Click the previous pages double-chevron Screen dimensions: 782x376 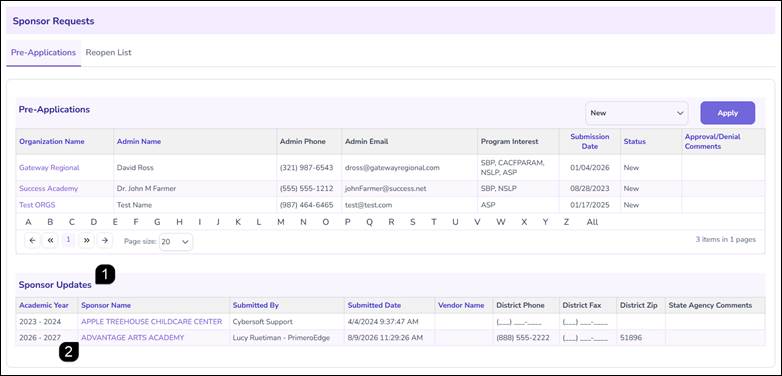(x=50, y=240)
